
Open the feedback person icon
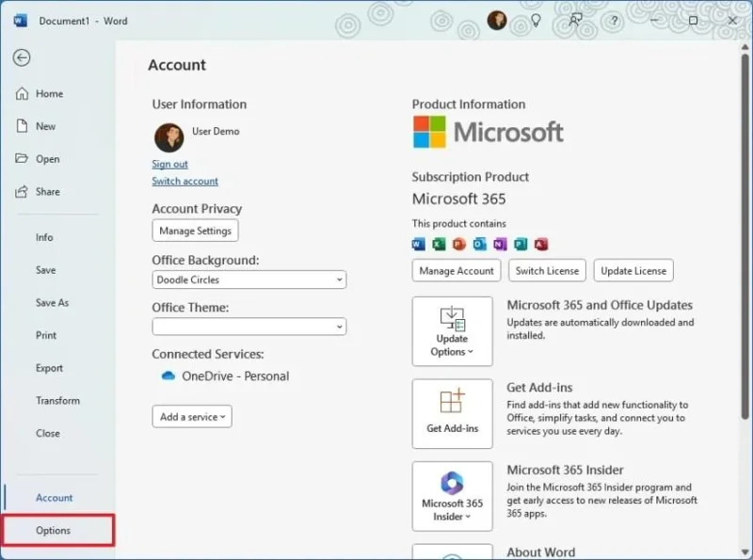pos(575,20)
